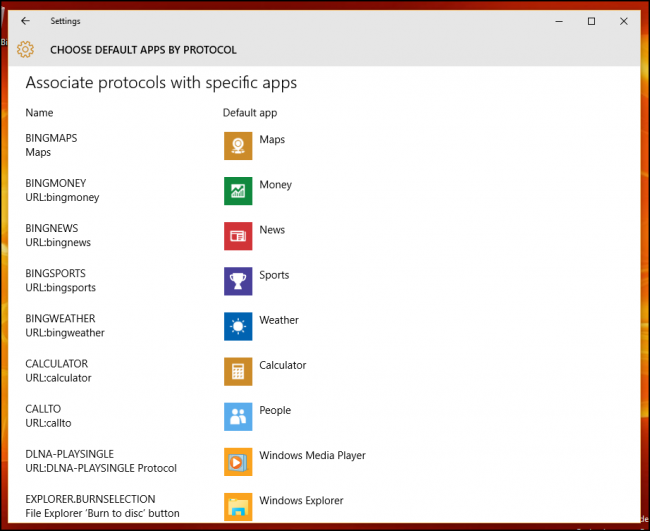Select the EXPLORER.BURNSELECTION protocol name
The image size is (650, 531).
point(90,499)
